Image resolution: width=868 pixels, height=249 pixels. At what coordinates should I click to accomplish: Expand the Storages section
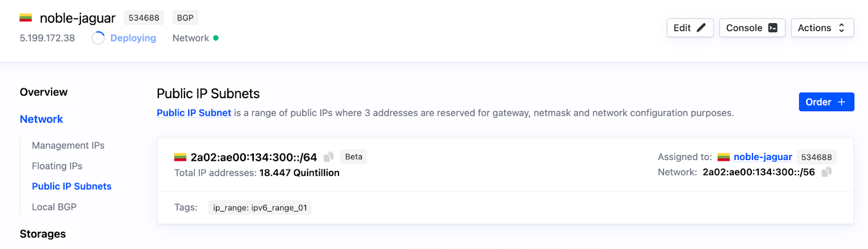click(43, 234)
